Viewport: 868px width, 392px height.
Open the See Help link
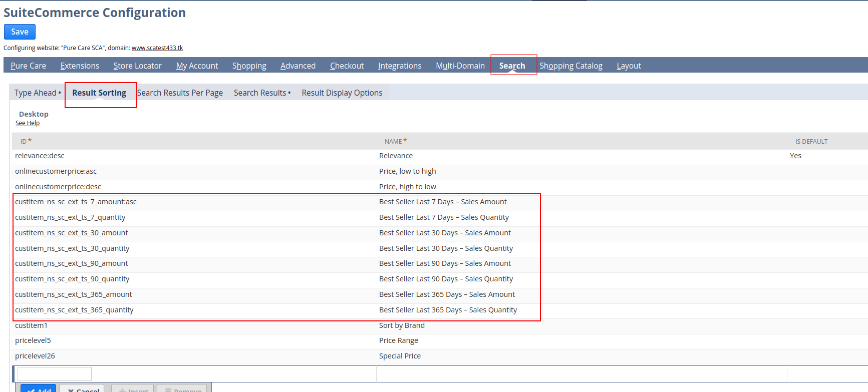(x=28, y=123)
